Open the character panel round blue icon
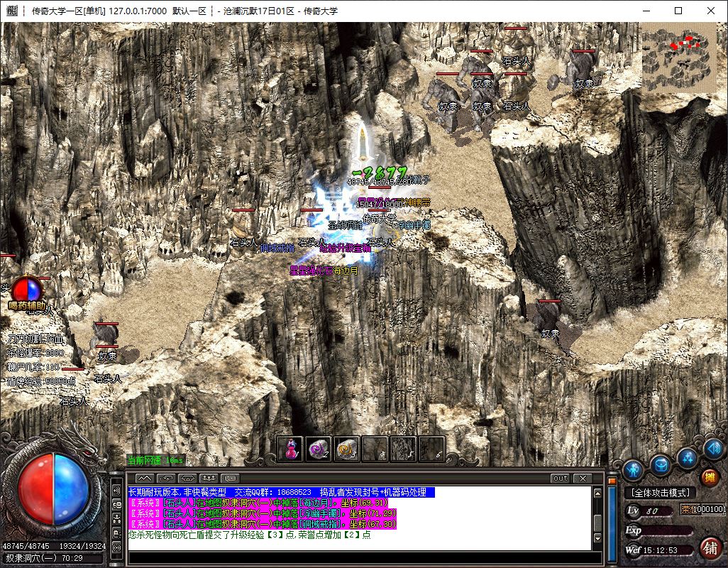 [x=633, y=470]
